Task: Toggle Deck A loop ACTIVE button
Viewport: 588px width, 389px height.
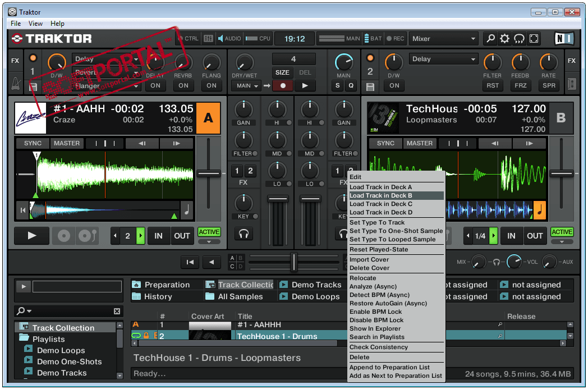Action: click(209, 232)
